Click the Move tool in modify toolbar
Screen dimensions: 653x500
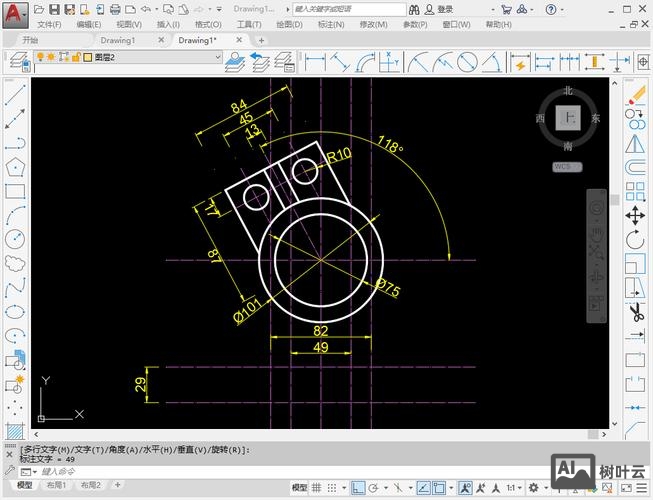635,215
